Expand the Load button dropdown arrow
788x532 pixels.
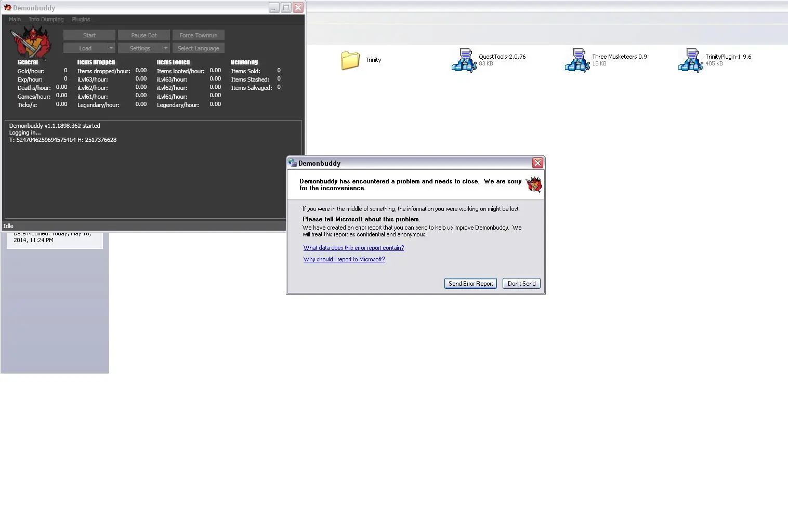111,48
